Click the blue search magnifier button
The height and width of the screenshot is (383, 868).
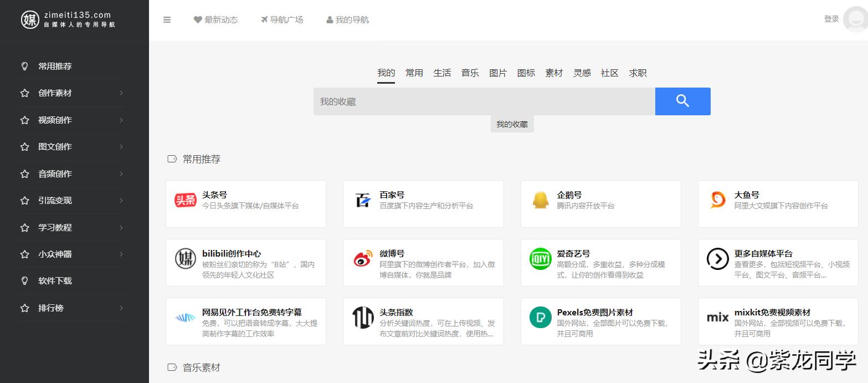pos(682,101)
